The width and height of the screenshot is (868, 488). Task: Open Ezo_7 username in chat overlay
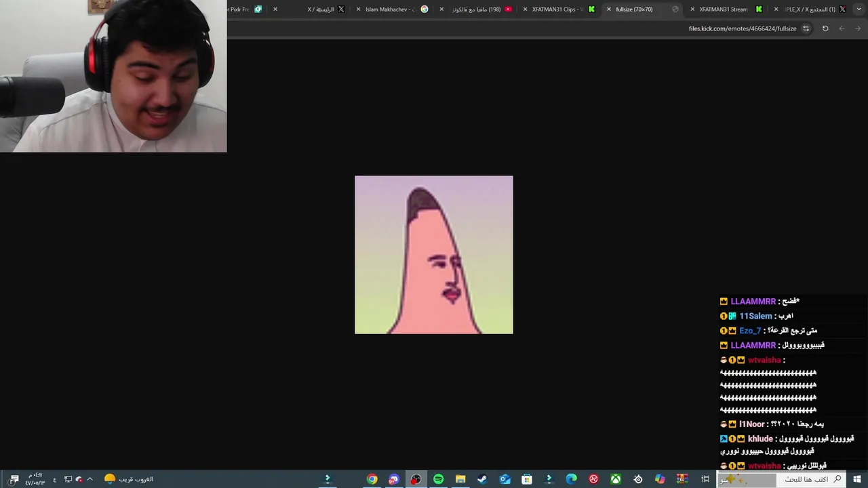coord(750,331)
